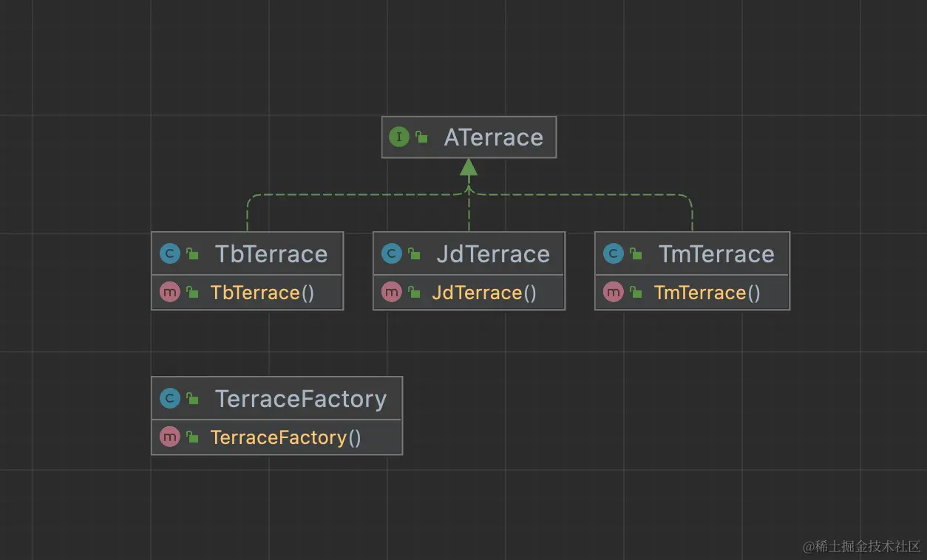Click the green interface icon on ATerrace
This screenshot has width=927, height=560.
[x=398, y=137]
